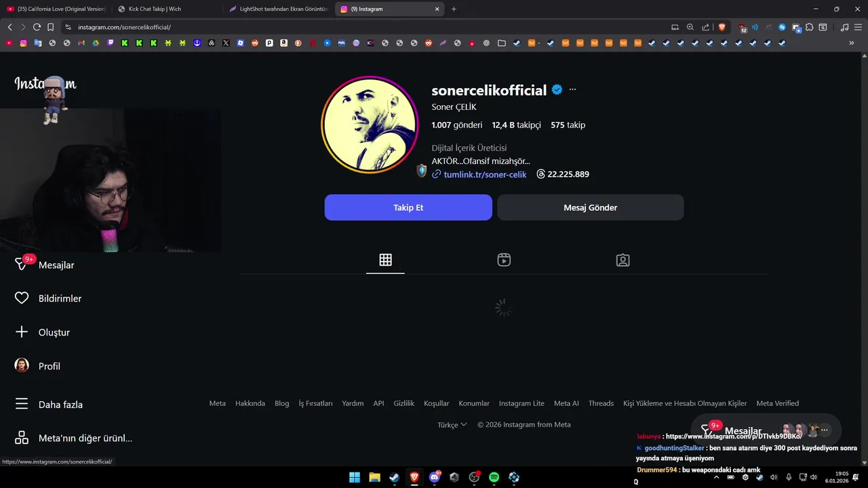
Task: Open Steam from the taskbar
Action: pyautogui.click(x=394, y=477)
